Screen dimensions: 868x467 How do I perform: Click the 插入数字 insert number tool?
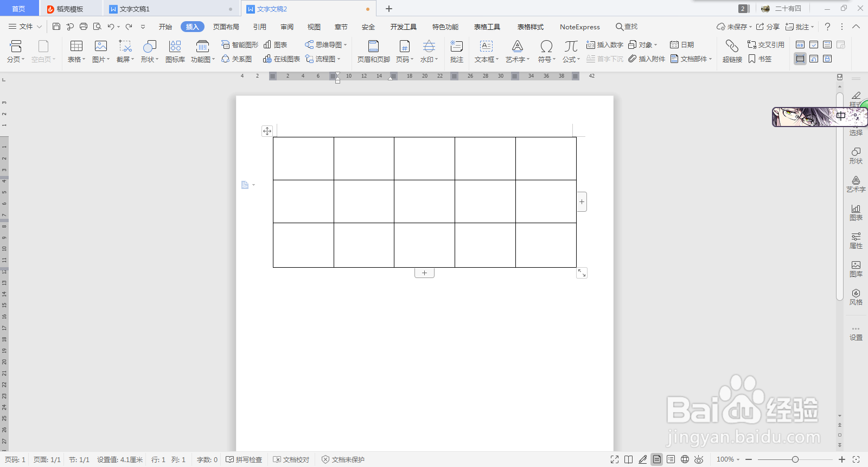tap(605, 45)
